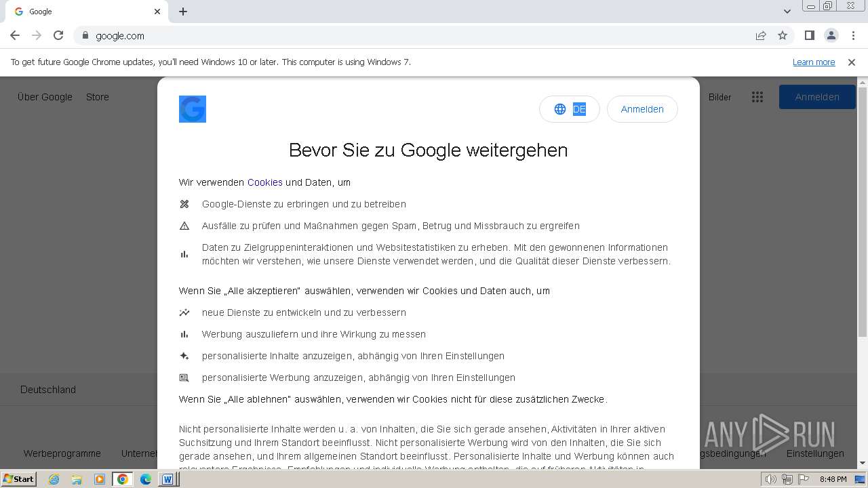Click the browser forward arrow
Screen dimensions: 868x488
point(37,35)
